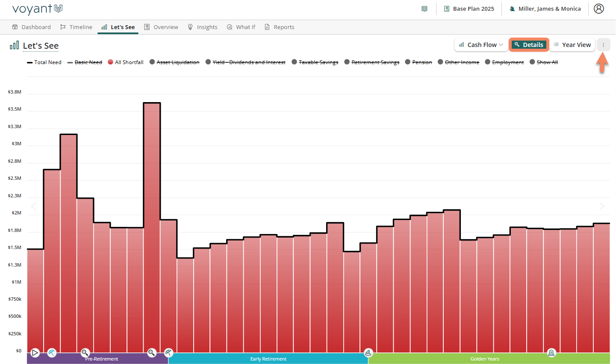Open the three-dot more options menu
Image resolution: width=616 pixels, height=364 pixels.
tap(603, 45)
